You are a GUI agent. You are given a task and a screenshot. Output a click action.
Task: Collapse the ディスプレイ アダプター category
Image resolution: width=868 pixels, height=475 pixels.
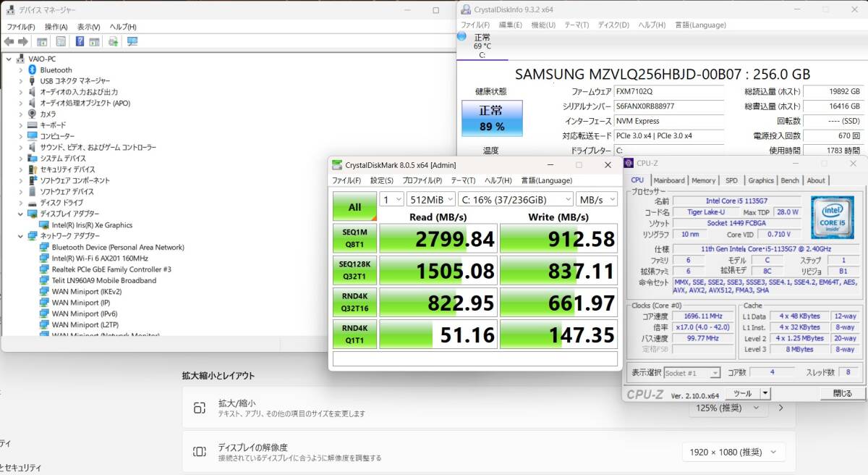click(20, 214)
